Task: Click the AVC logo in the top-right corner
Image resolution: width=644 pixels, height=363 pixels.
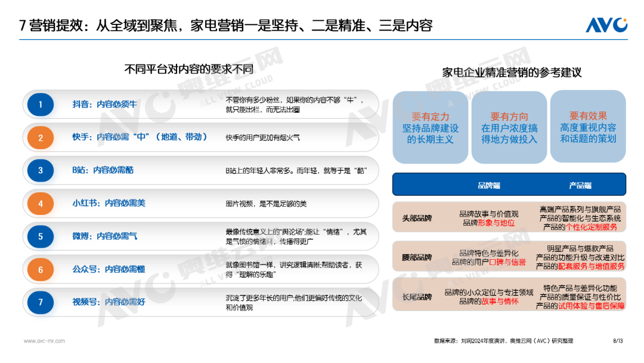Action: (x=606, y=25)
